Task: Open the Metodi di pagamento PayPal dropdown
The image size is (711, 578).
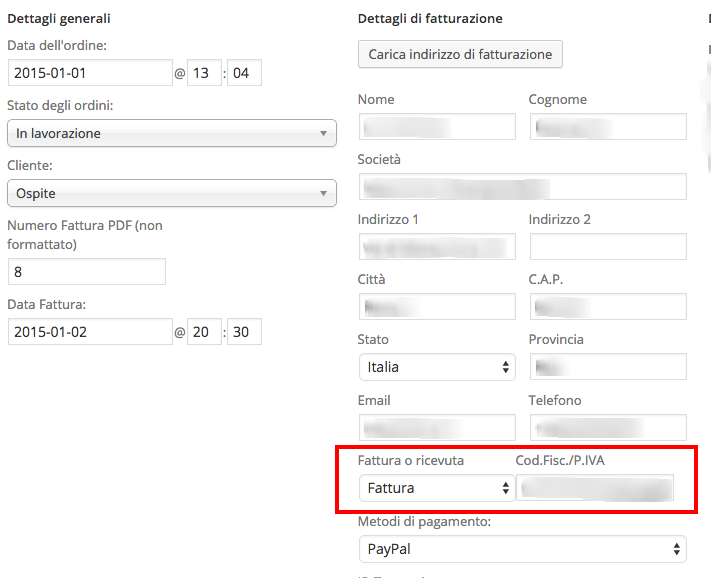Action: [523, 549]
